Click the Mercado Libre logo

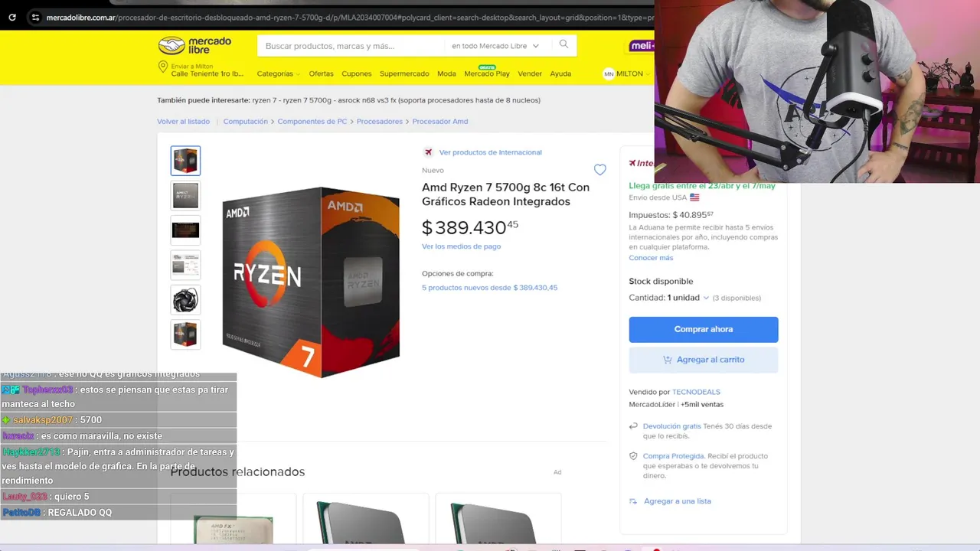coord(194,45)
